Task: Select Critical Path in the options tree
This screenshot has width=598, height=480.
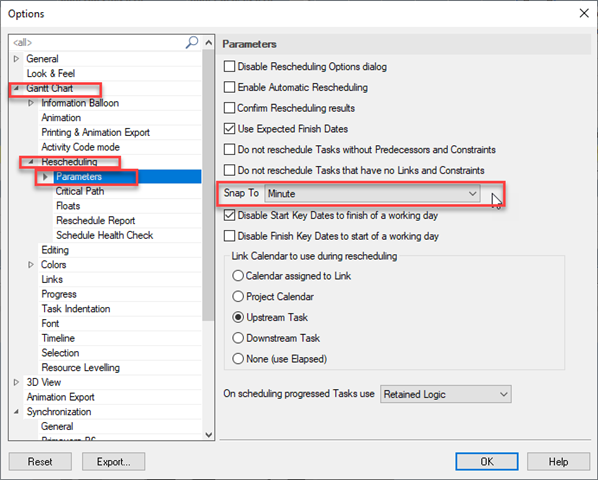Action: pos(80,191)
